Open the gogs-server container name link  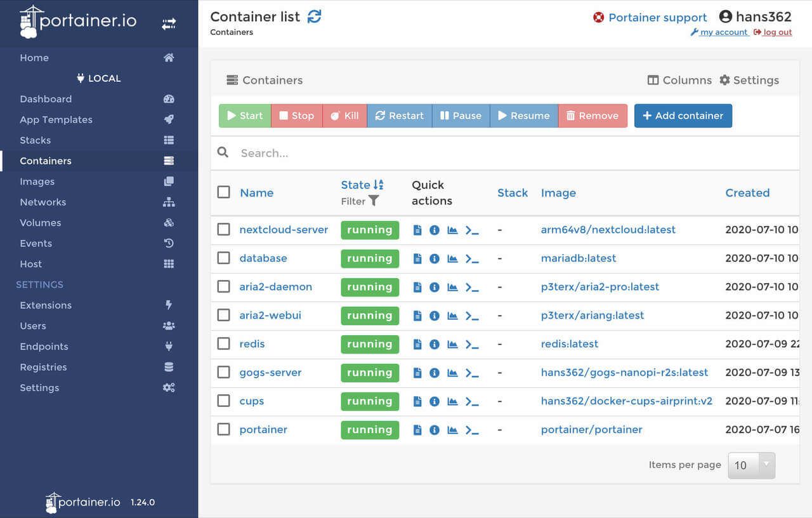tap(270, 373)
